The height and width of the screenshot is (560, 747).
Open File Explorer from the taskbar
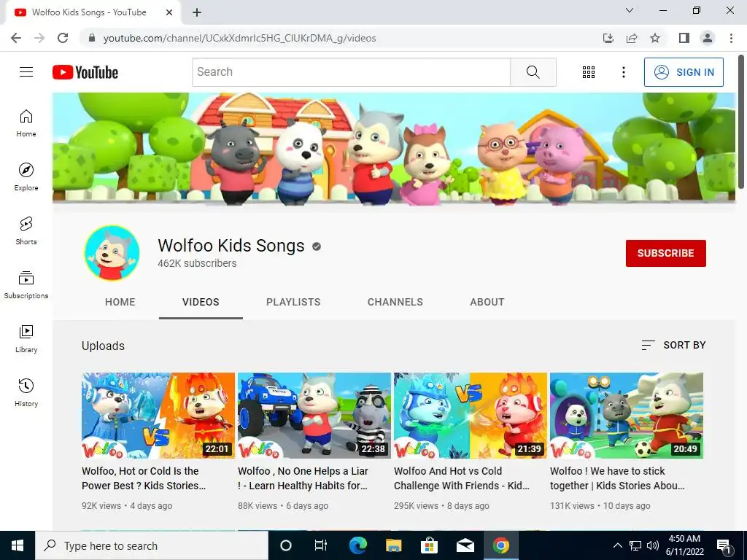(x=393, y=545)
